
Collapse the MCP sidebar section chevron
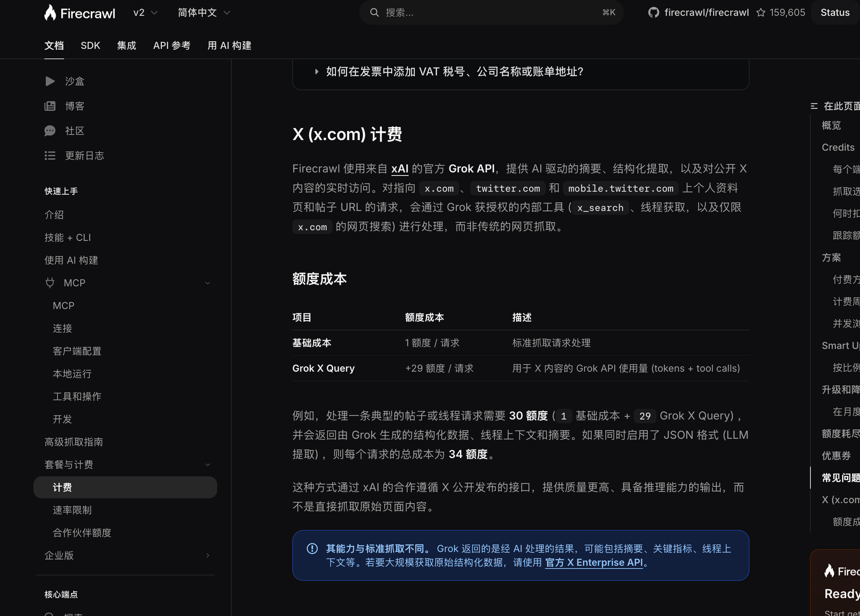[x=207, y=283]
